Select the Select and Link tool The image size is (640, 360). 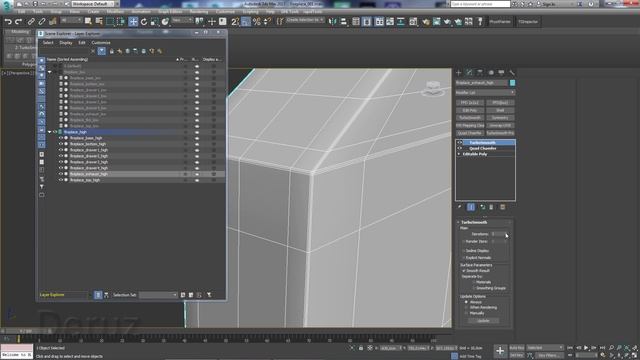pyautogui.click(x=31, y=22)
